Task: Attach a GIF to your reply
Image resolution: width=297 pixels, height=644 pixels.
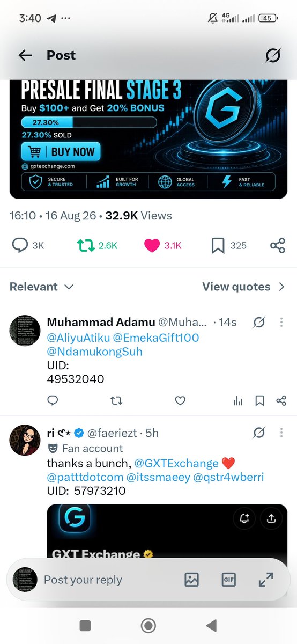Action: [x=229, y=580]
